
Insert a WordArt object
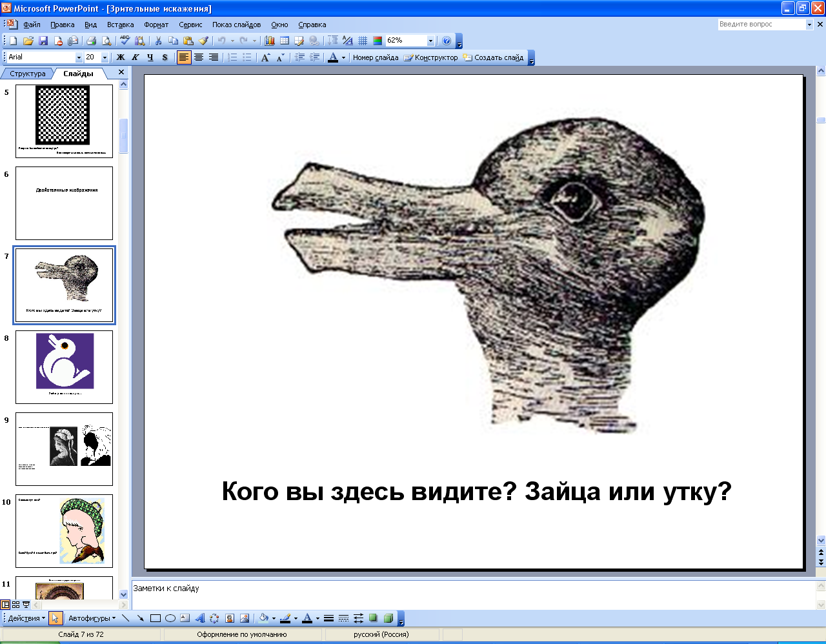[x=200, y=618]
